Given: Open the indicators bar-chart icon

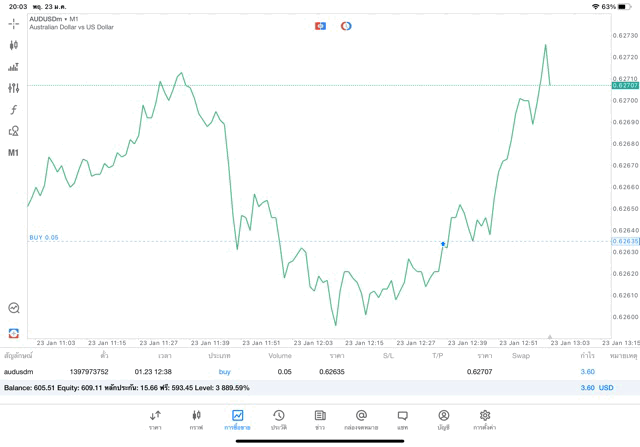Looking at the screenshot, I should point(13,67).
